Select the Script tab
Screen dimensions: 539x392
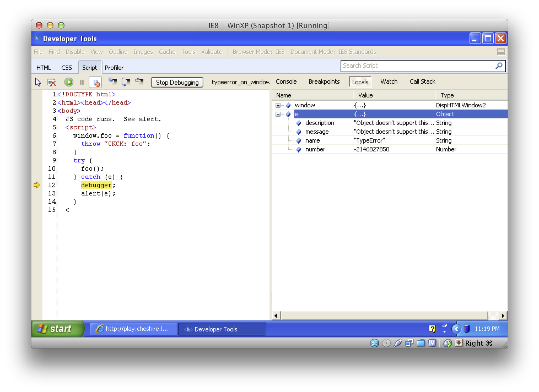pyautogui.click(x=90, y=68)
